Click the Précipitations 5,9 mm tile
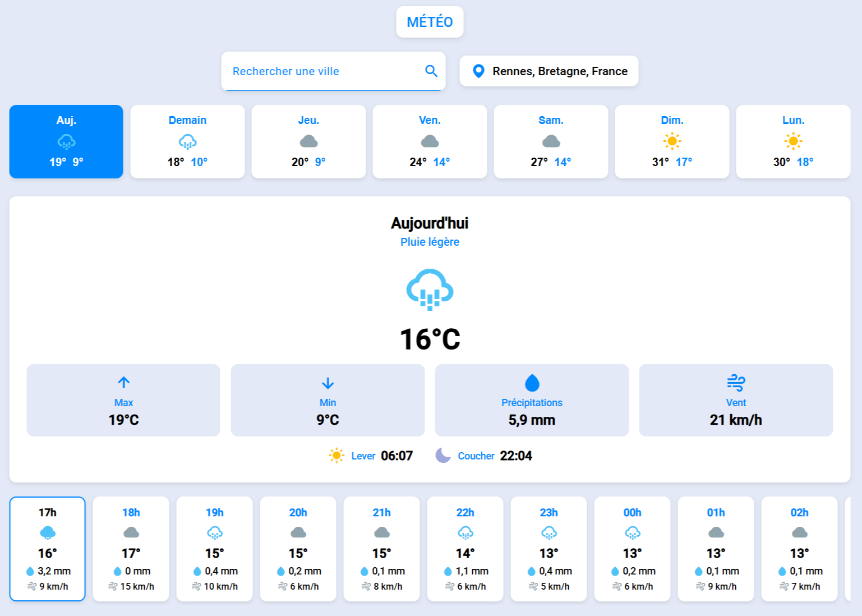The image size is (862, 616). coord(532,400)
